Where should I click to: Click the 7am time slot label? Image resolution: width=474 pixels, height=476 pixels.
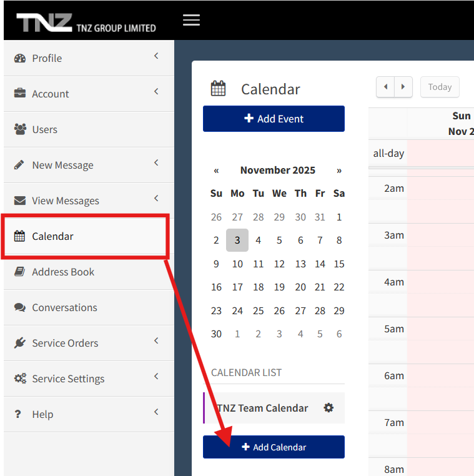coord(394,422)
